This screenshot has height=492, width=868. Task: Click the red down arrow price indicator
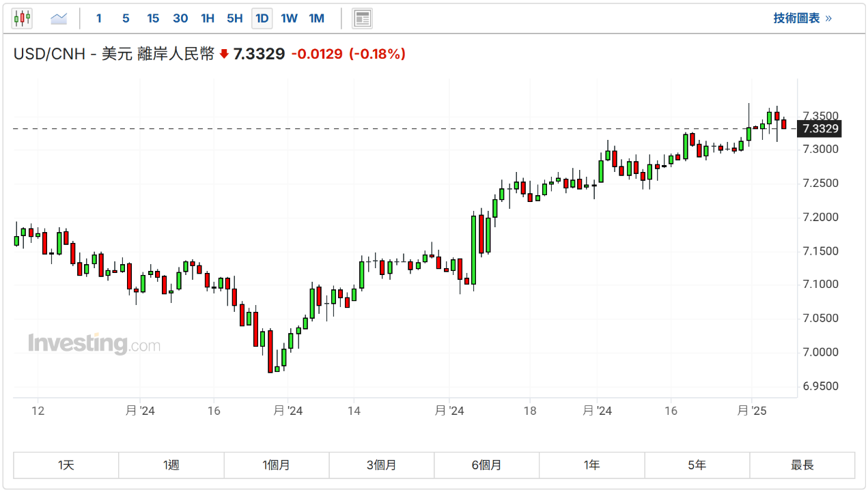[x=224, y=55]
